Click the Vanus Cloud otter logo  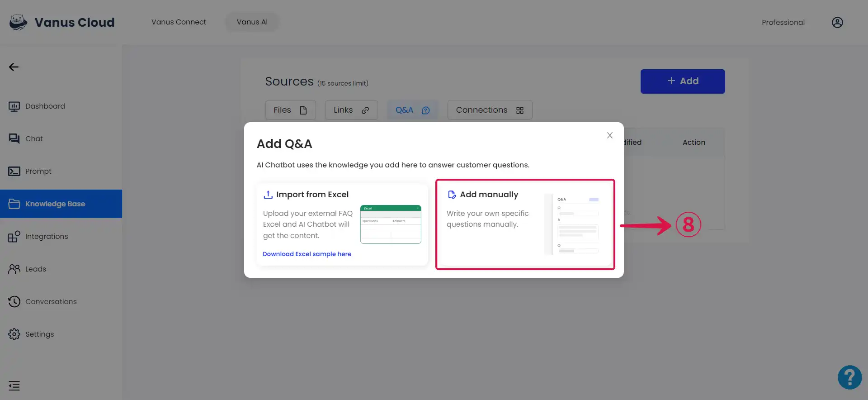click(18, 22)
